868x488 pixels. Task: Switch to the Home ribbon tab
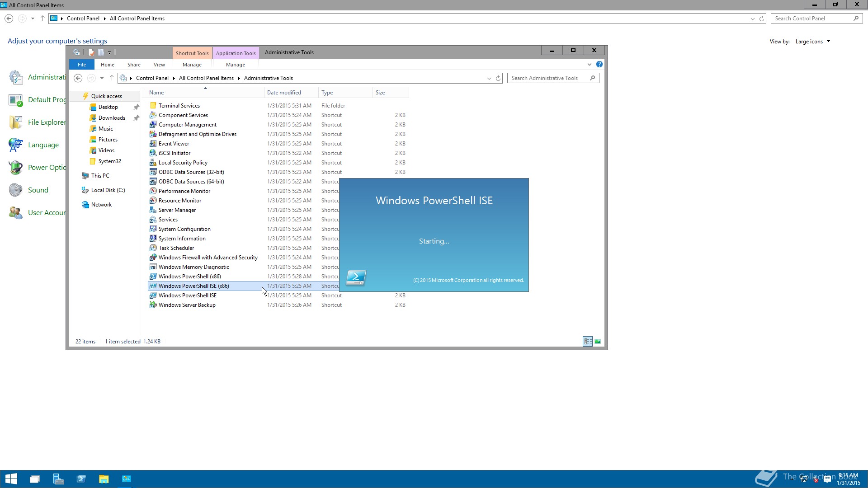tap(108, 65)
